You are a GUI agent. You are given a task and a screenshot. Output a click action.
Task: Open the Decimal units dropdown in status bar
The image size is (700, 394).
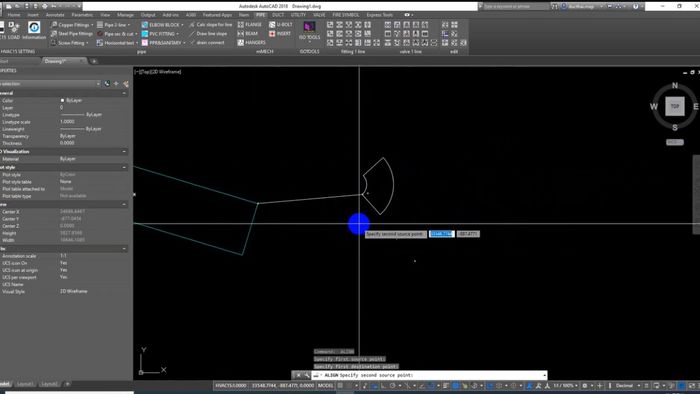tap(627, 386)
